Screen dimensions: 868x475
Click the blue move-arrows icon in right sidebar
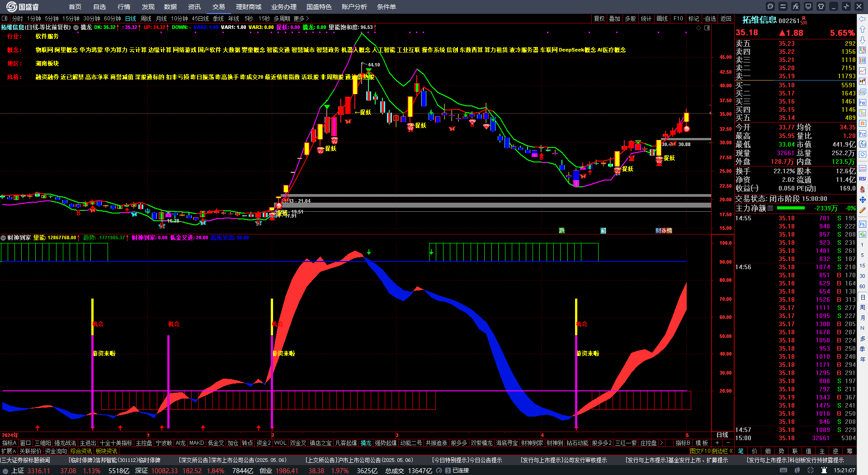(x=863, y=199)
